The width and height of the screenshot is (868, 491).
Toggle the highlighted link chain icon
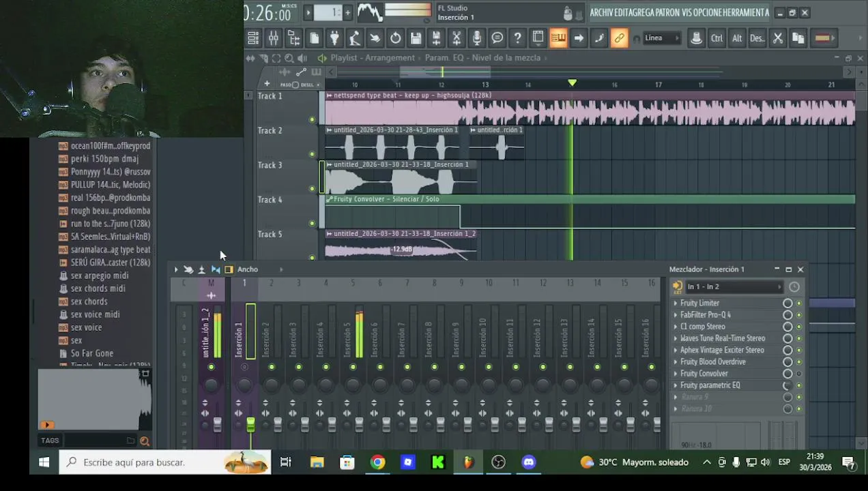click(619, 38)
